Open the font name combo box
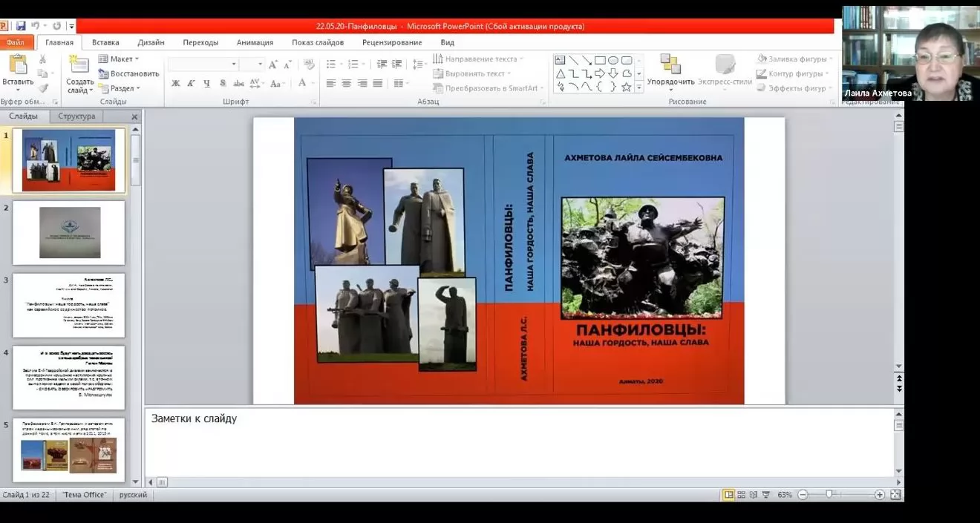Screen dimensions: 980x523 (202, 65)
